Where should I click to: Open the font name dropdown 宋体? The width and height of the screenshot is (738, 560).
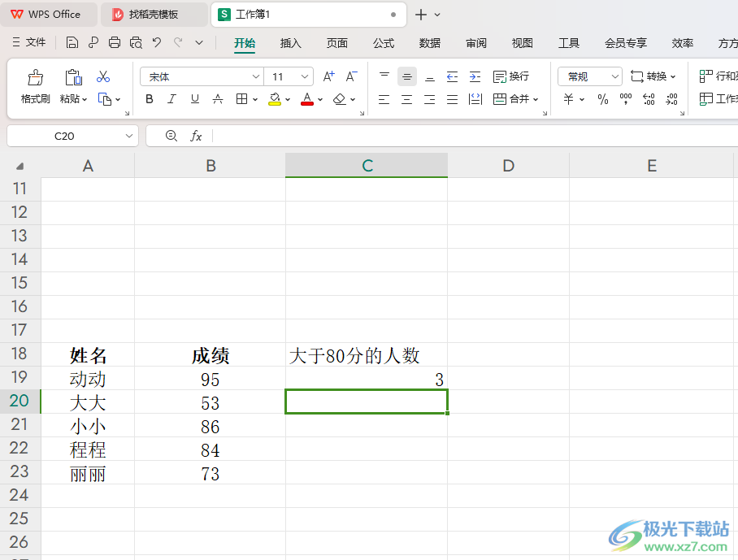(202, 76)
